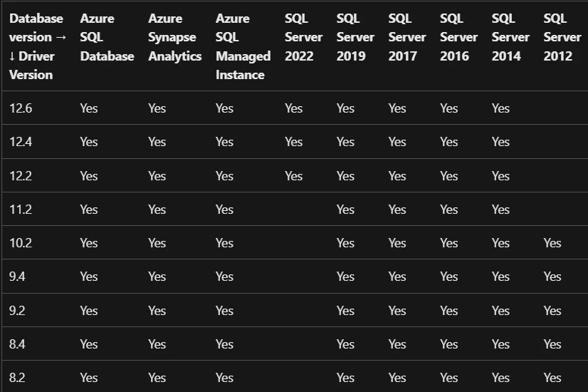The height and width of the screenshot is (392, 588).
Task: Click the SQL Server 2016 column header
Action: [x=458, y=37]
